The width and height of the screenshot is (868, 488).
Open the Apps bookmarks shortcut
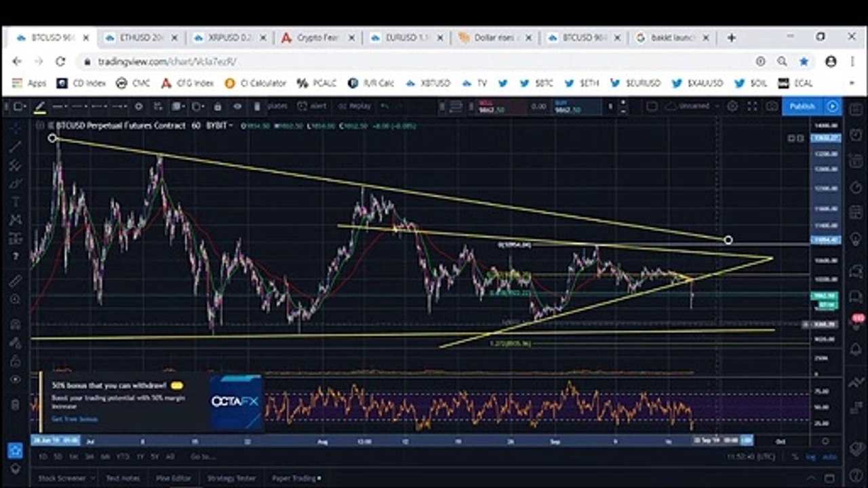[x=29, y=83]
